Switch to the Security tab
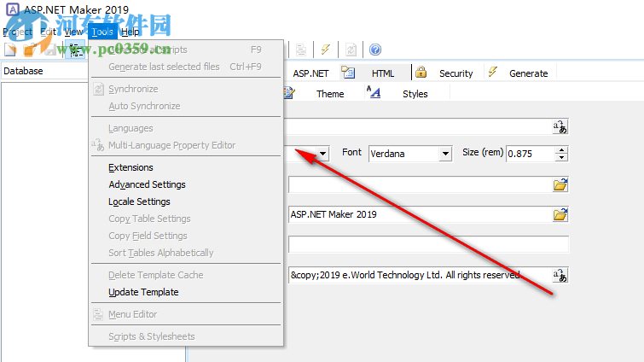This screenshot has width=644, height=362. [x=455, y=73]
